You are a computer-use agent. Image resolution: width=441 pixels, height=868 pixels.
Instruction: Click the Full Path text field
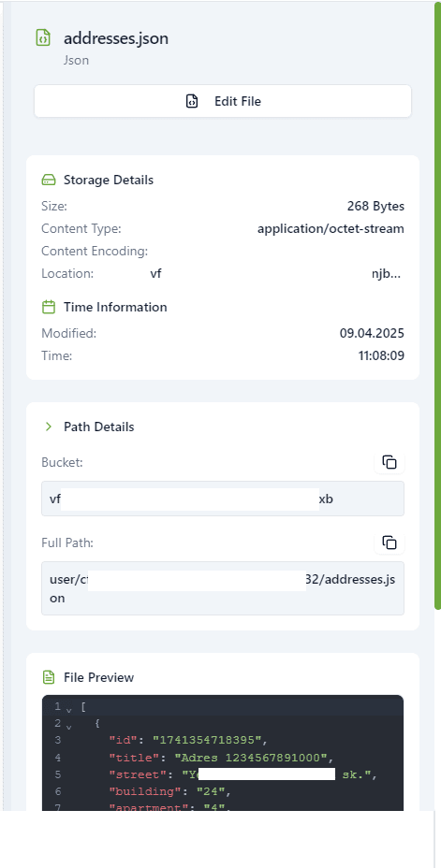click(223, 588)
